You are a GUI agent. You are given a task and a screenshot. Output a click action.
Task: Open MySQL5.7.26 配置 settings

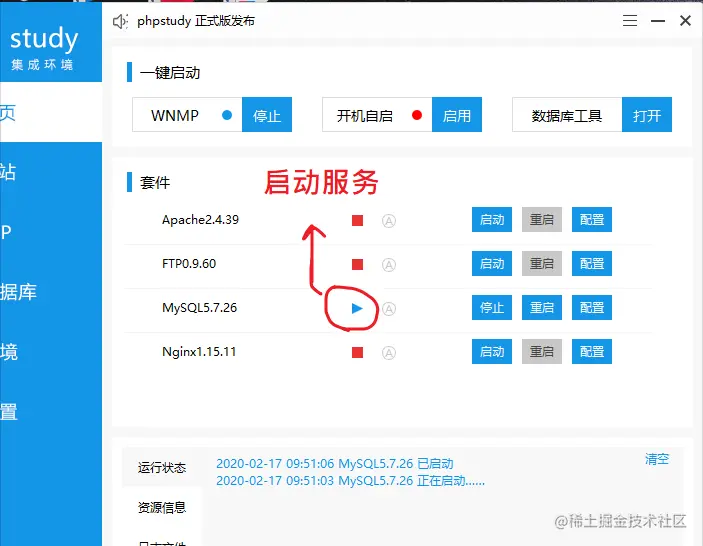pyautogui.click(x=592, y=308)
